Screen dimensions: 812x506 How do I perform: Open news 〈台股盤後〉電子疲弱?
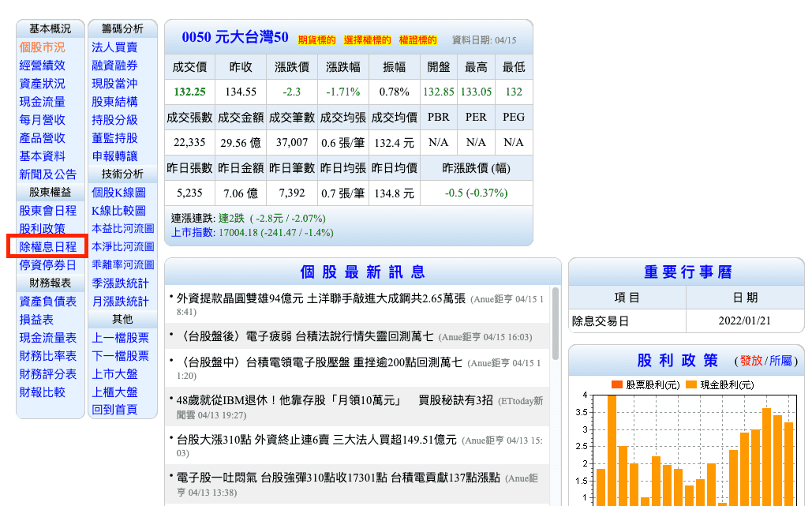[305, 336]
